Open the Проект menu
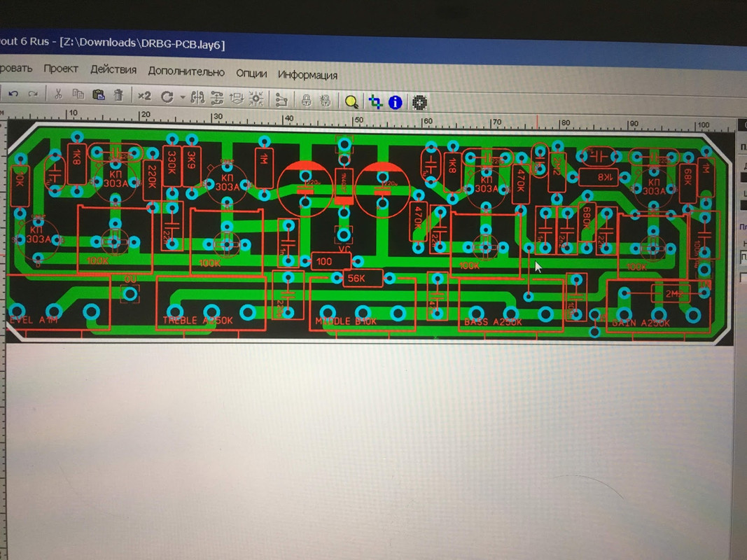747x560 pixels. (61, 69)
